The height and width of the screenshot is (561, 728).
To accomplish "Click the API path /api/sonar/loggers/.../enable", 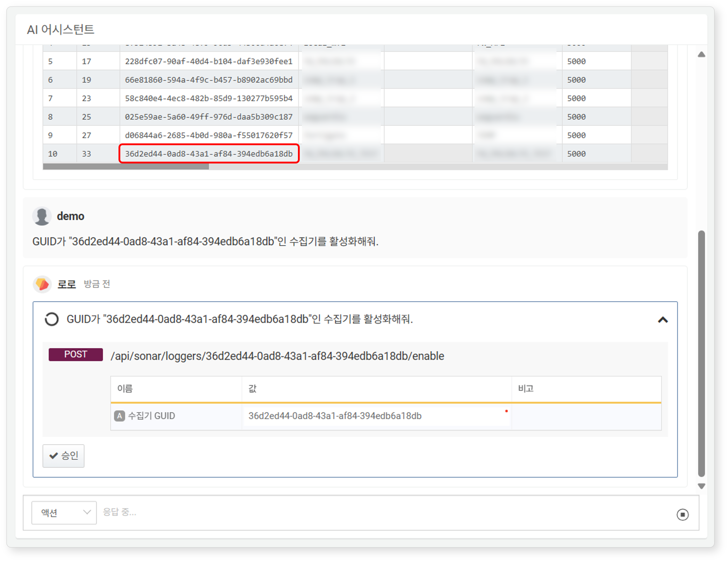I will tap(277, 356).
